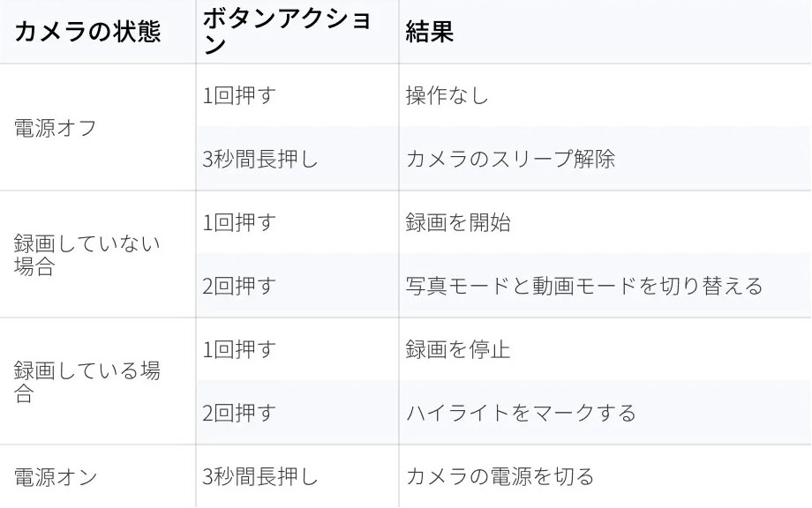Select the 1回押す cell beside 操作なし
The height and width of the screenshot is (508, 812).
pos(239,96)
